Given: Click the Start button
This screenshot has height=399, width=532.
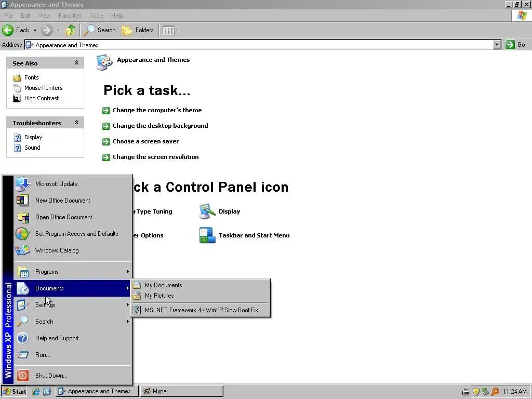Looking at the screenshot, I should coord(14,392).
